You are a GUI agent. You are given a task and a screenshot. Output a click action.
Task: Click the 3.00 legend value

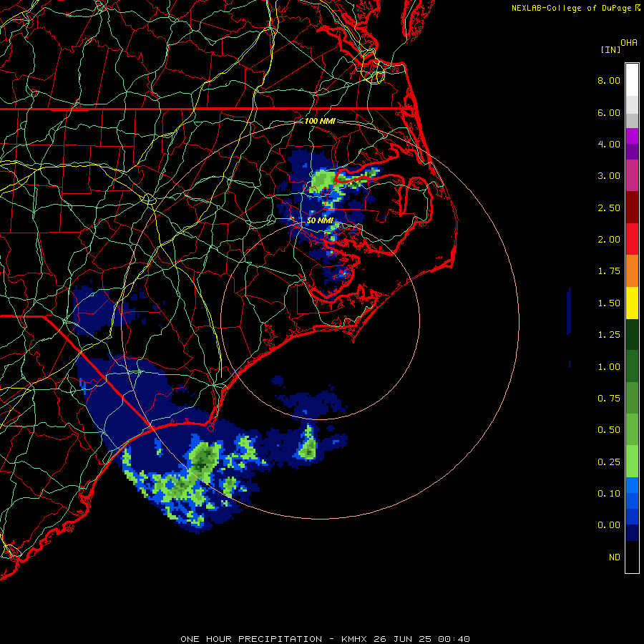(609, 176)
